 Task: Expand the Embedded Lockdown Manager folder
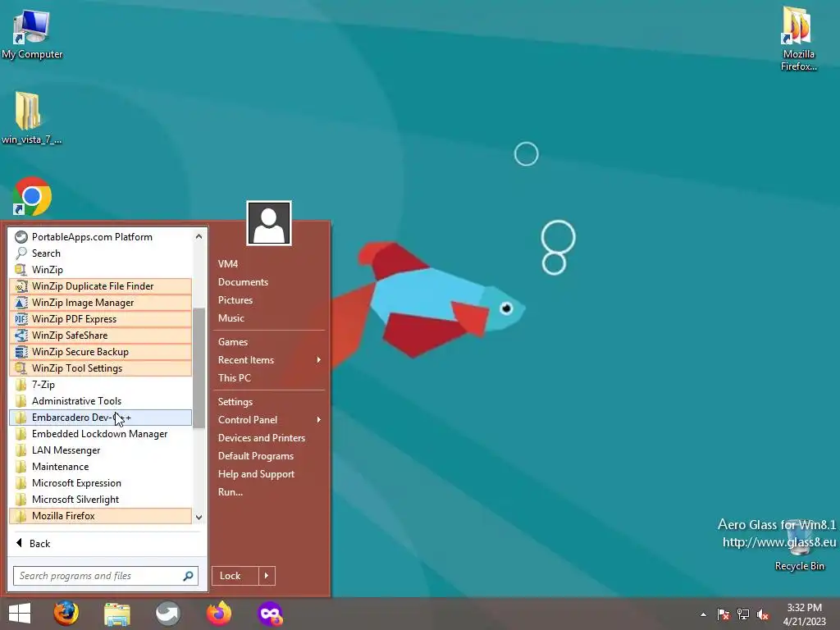coord(101,434)
